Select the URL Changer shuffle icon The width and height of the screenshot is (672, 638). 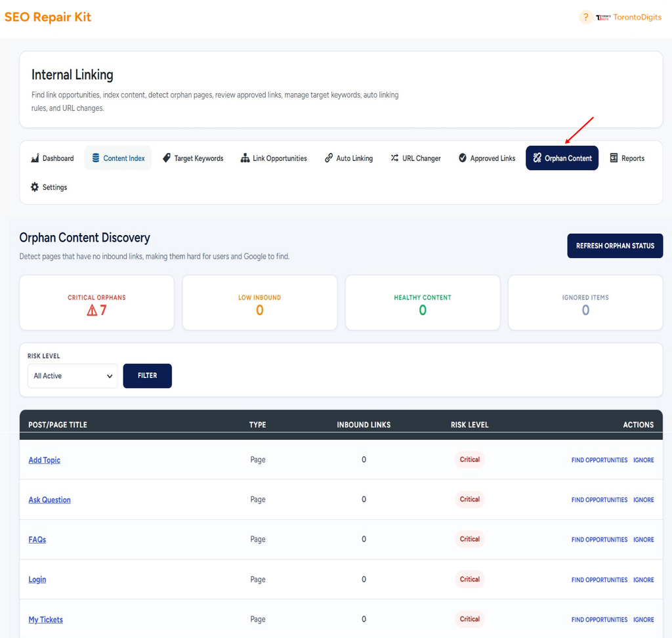click(394, 158)
